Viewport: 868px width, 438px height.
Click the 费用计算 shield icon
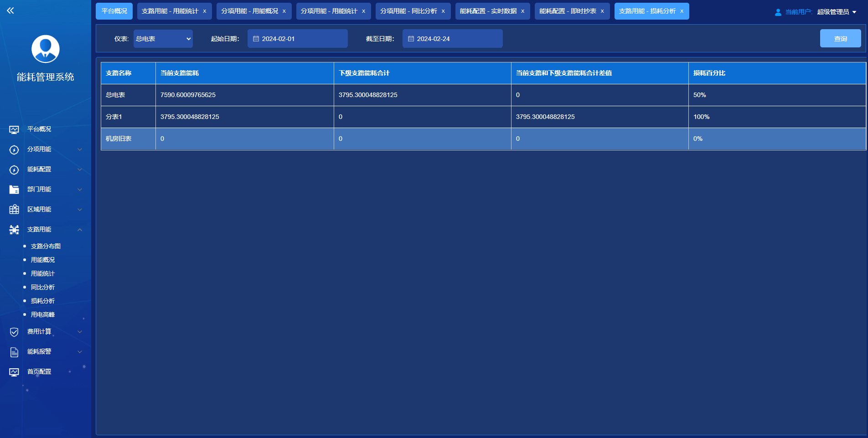14,332
